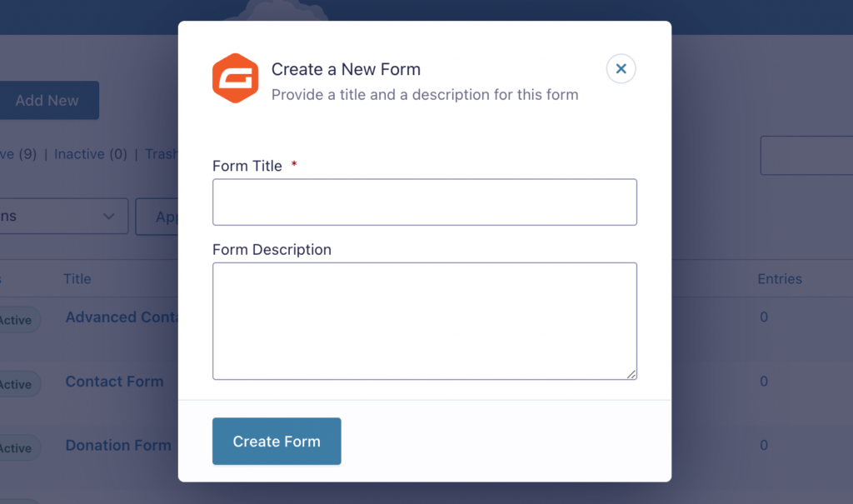The width and height of the screenshot is (853, 504).
Task: Click the Gravity Forms logo icon
Action: pyautogui.click(x=235, y=78)
